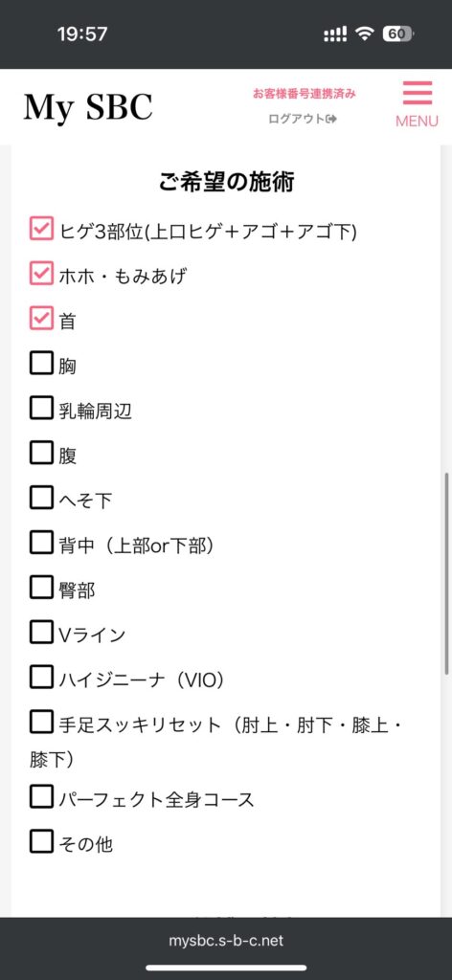
Task: Tap the Wi-Fi status icon
Action: pyautogui.click(x=365, y=34)
